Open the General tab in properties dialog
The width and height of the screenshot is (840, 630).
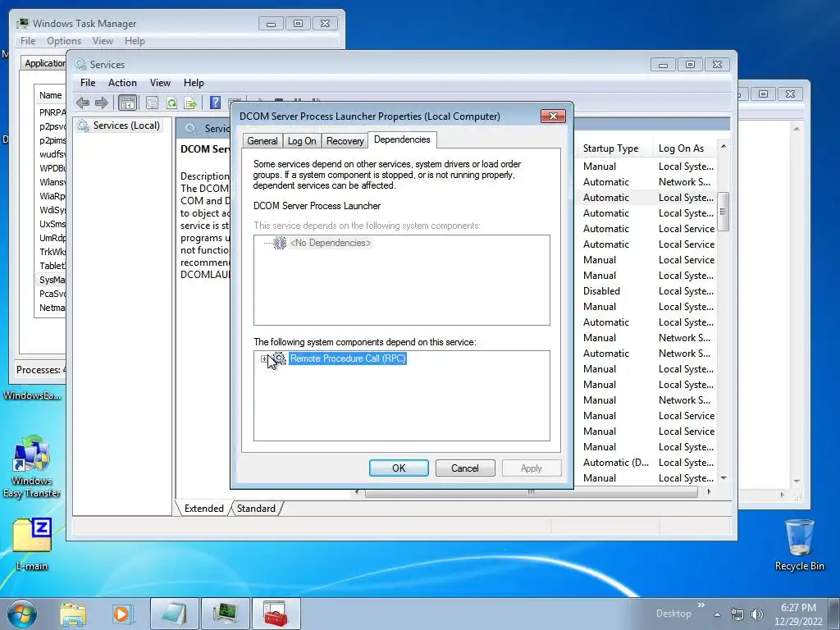click(x=262, y=141)
